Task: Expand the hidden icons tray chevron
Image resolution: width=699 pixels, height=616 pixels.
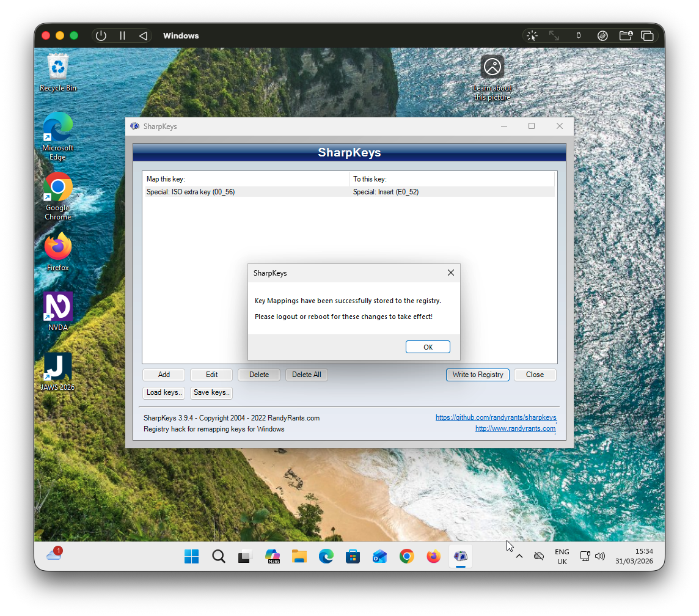Action: pos(519,556)
